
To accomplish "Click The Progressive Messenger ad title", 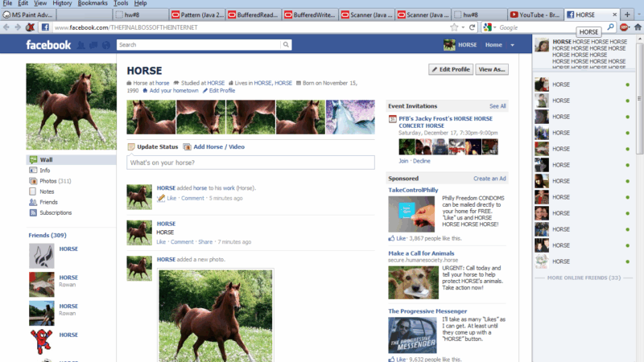I will 427,311.
